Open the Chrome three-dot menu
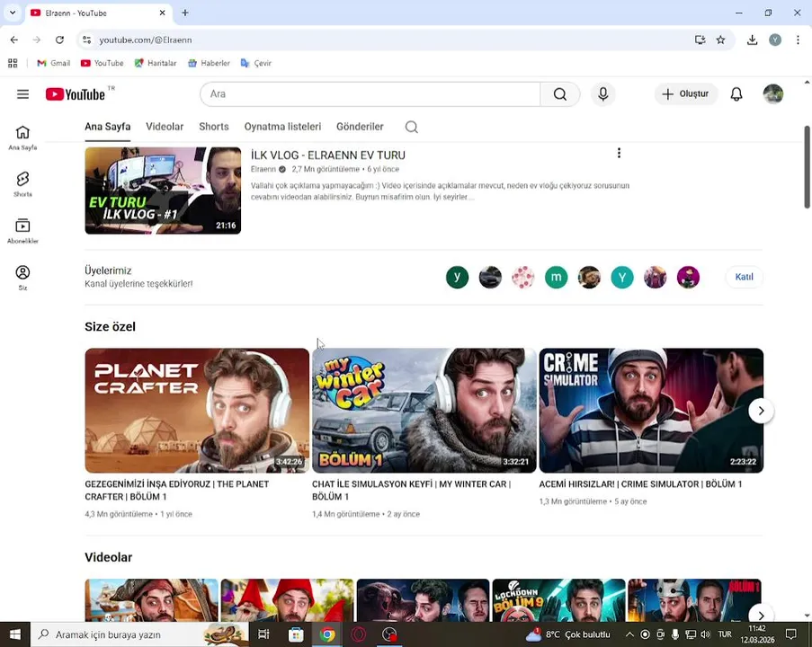The height and width of the screenshot is (647, 812). (x=798, y=40)
